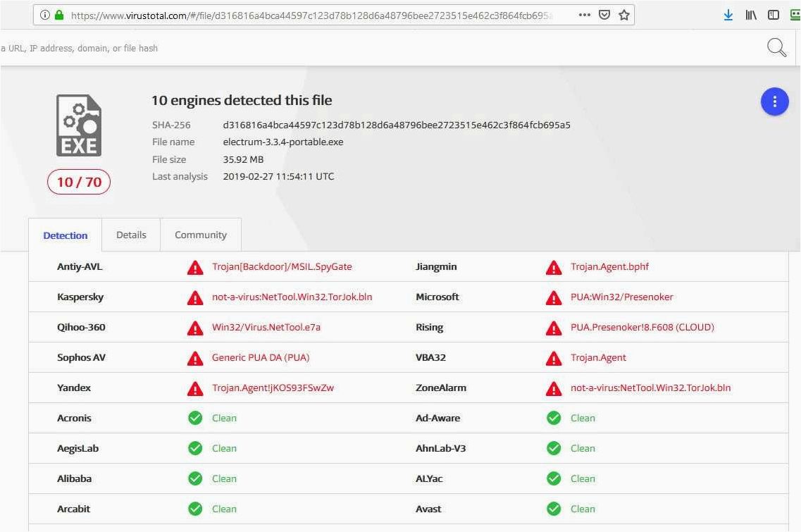Switch to the Details tab
Image resolution: width=801 pixels, height=532 pixels.
tap(131, 235)
